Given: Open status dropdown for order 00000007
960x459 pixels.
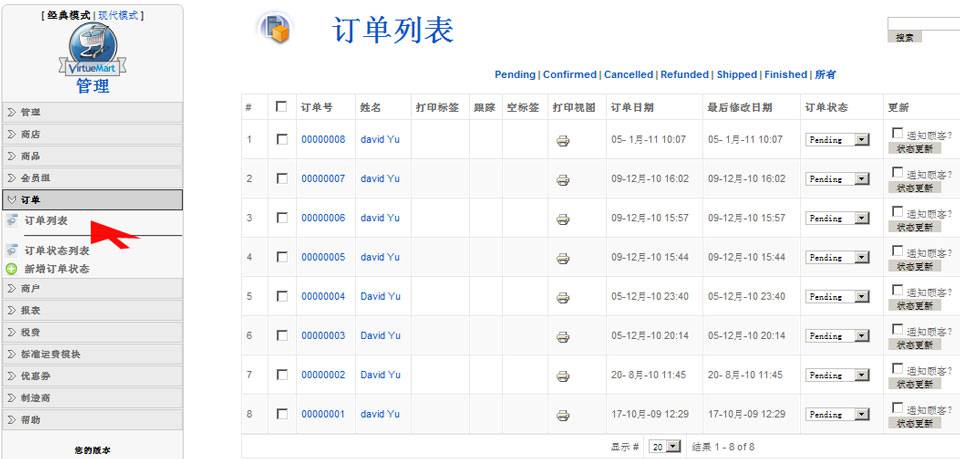Looking at the screenshot, I should tap(837, 179).
